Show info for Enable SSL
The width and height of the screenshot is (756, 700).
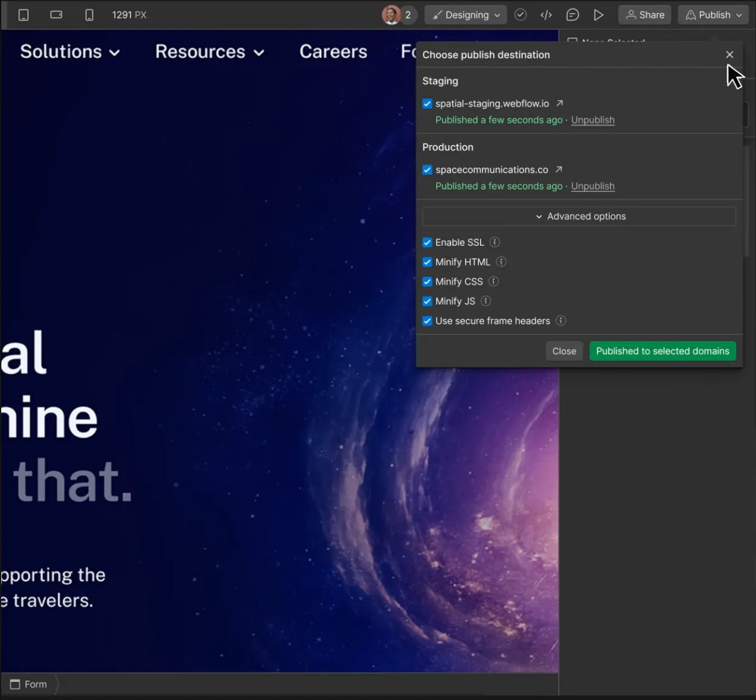point(495,242)
